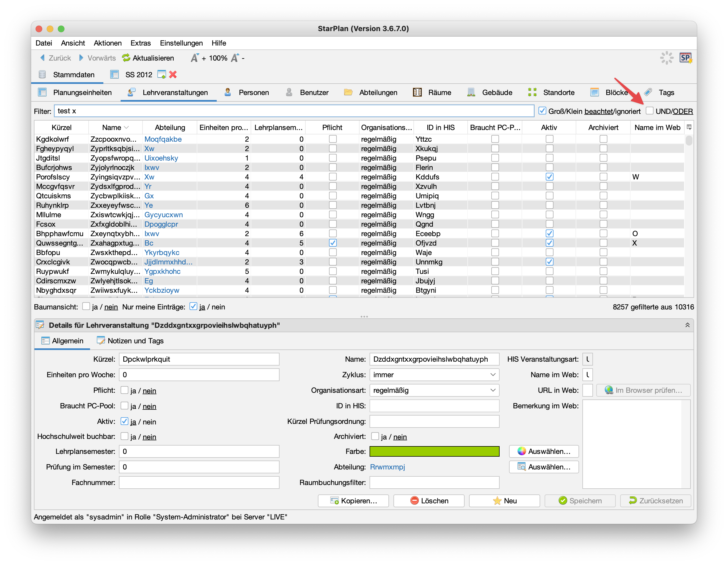Viewport: 728px width, 565px height.
Task: Click the decrease font size A- icon
Action: coord(235,58)
